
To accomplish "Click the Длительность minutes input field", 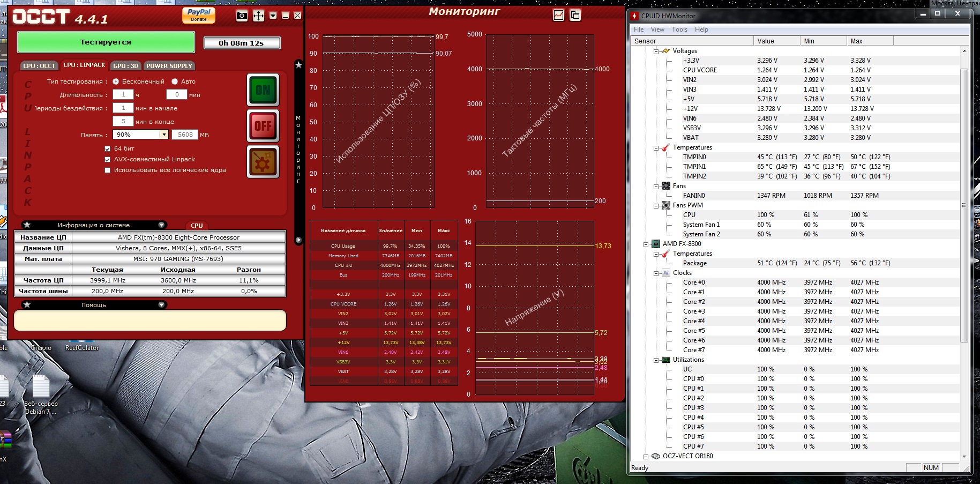I will (x=177, y=94).
